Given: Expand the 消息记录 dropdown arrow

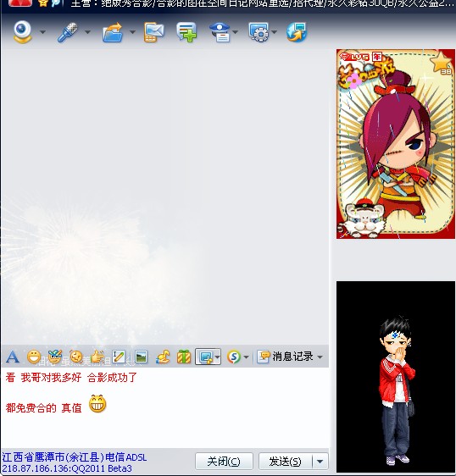Looking at the screenshot, I should click(320, 357).
